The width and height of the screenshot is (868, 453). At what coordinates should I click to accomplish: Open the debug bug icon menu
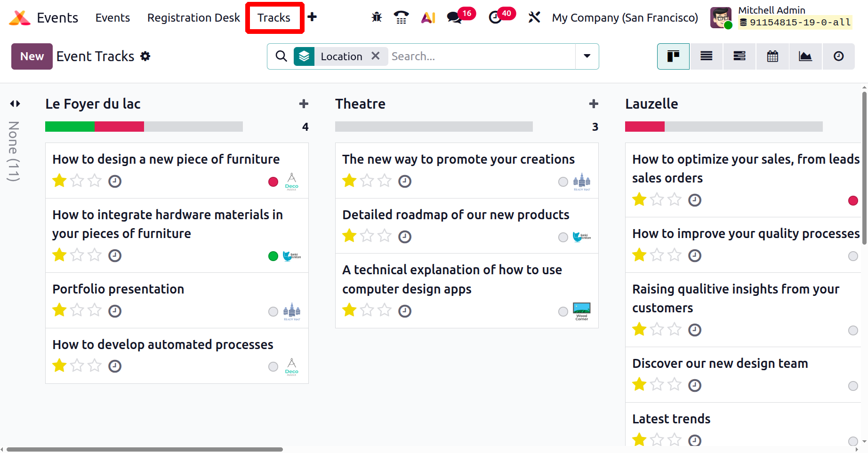coord(377,18)
